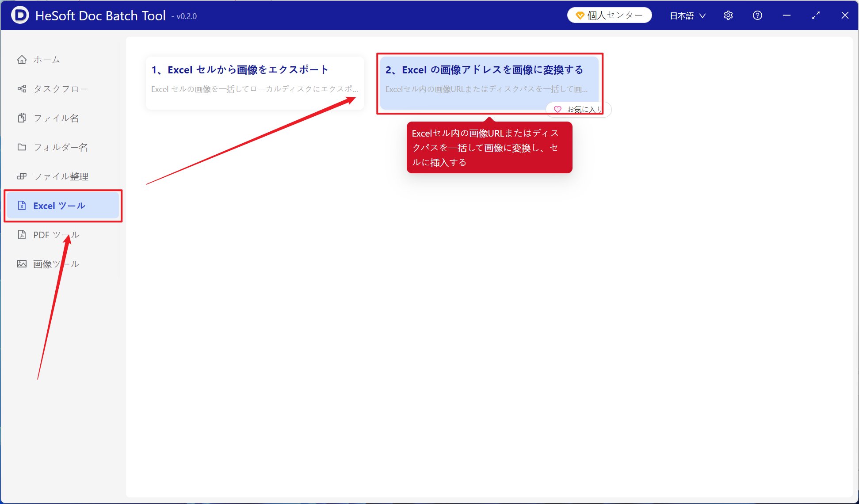The image size is (859, 504).
Task: Open the 個人センター personal center button
Action: click(609, 15)
